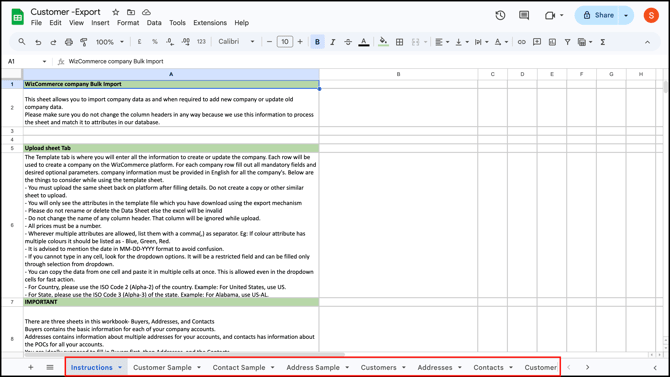Click the formula bar text
The image size is (670, 377).
116,61
